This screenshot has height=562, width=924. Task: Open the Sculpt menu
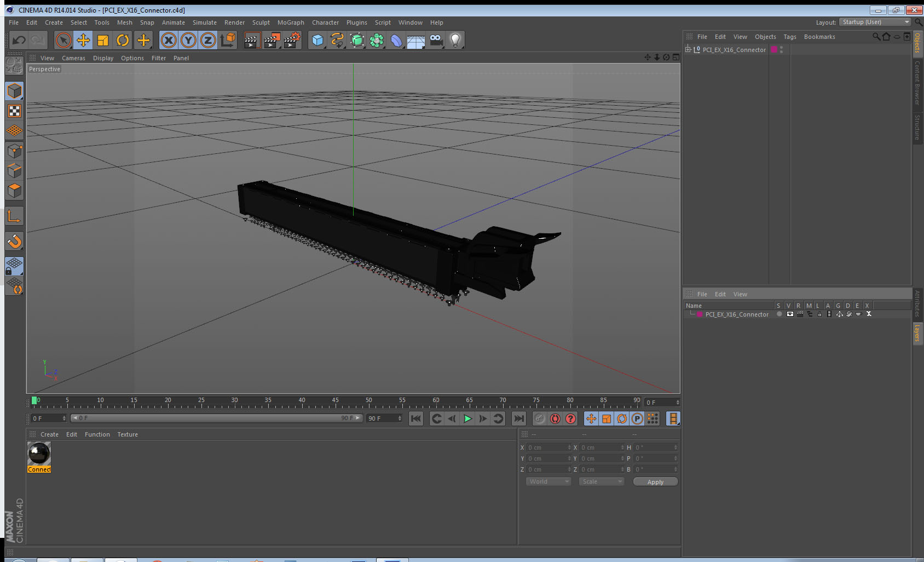coord(261,22)
